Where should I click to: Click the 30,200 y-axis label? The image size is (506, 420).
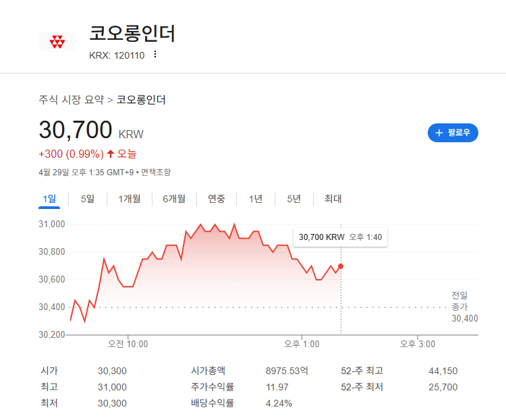pos(52,335)
